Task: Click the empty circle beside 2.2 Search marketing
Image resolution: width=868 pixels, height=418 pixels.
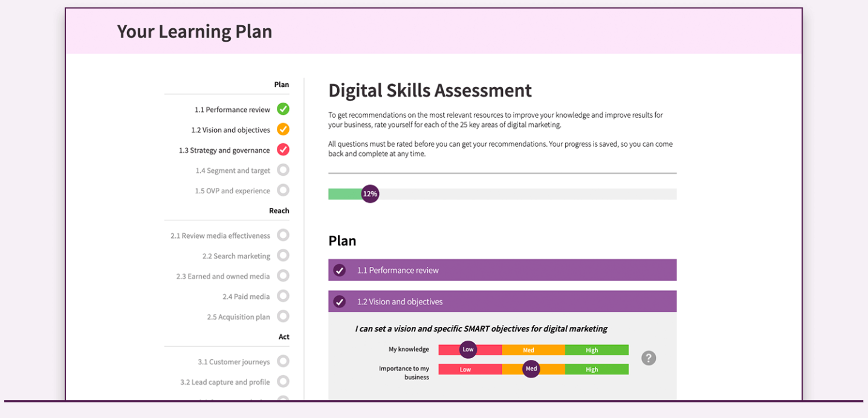Action: pos(283,256)
